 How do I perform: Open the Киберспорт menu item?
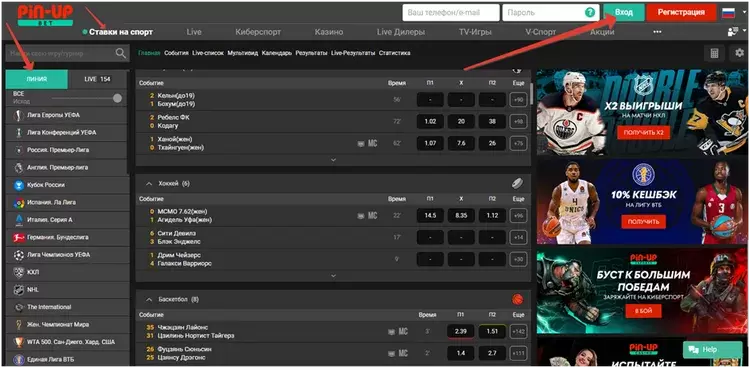point(258,32)
